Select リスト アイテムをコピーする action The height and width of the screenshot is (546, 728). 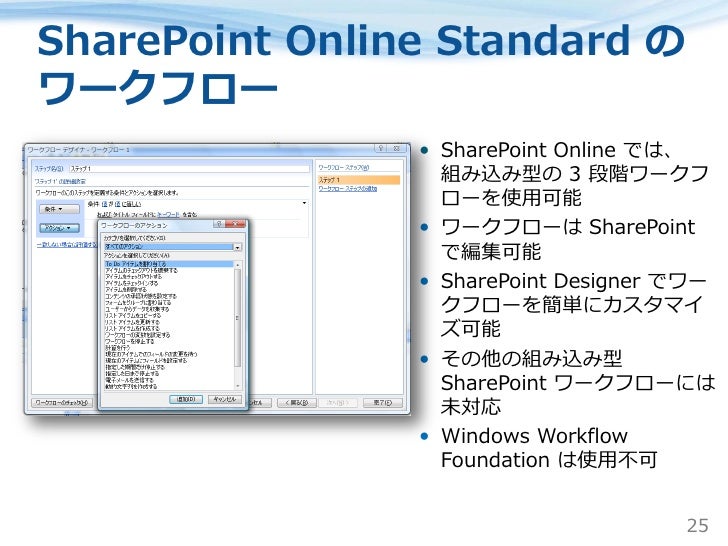click(133, 316)
